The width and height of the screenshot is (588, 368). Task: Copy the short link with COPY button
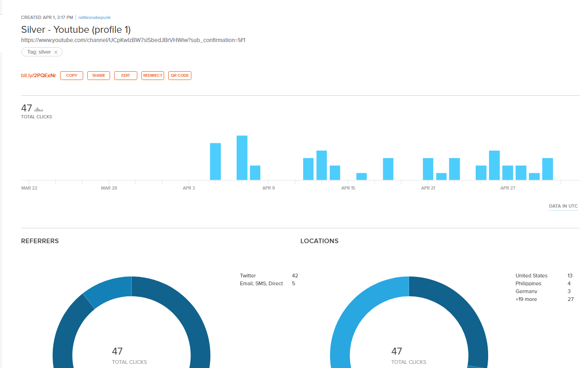coord(72,75)
